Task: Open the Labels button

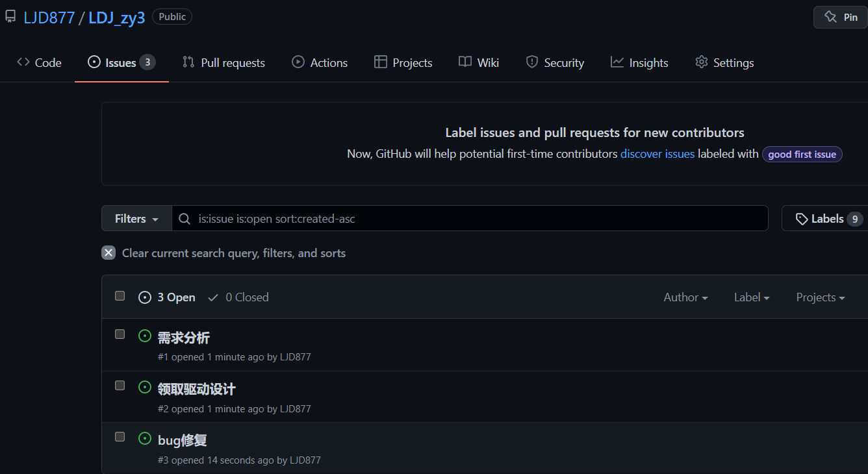Action: pyautogui.click(x=824, y=219)
